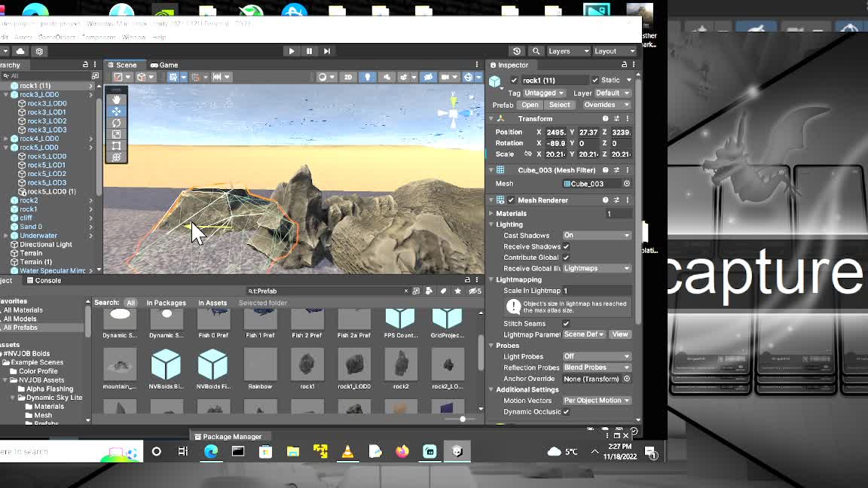Select Directional Light in Hierarchy
Viewport: 868px width, 488px height.
[x=46, y=245]
